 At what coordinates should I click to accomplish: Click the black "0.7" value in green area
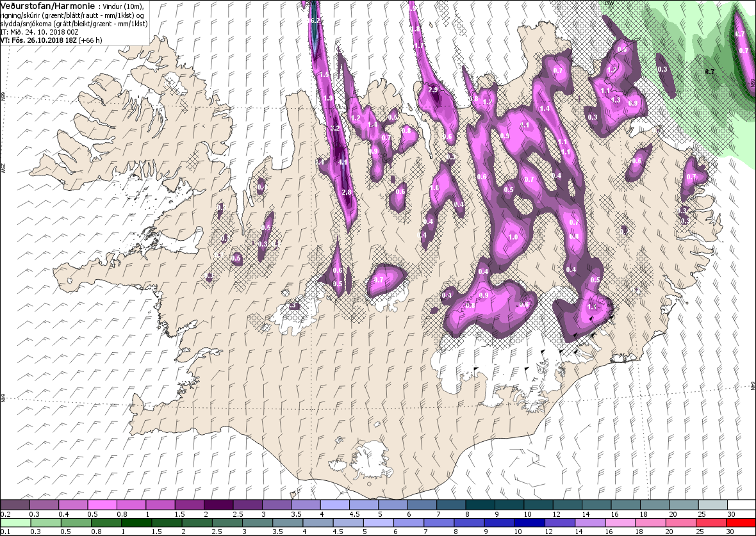(710, 72)
